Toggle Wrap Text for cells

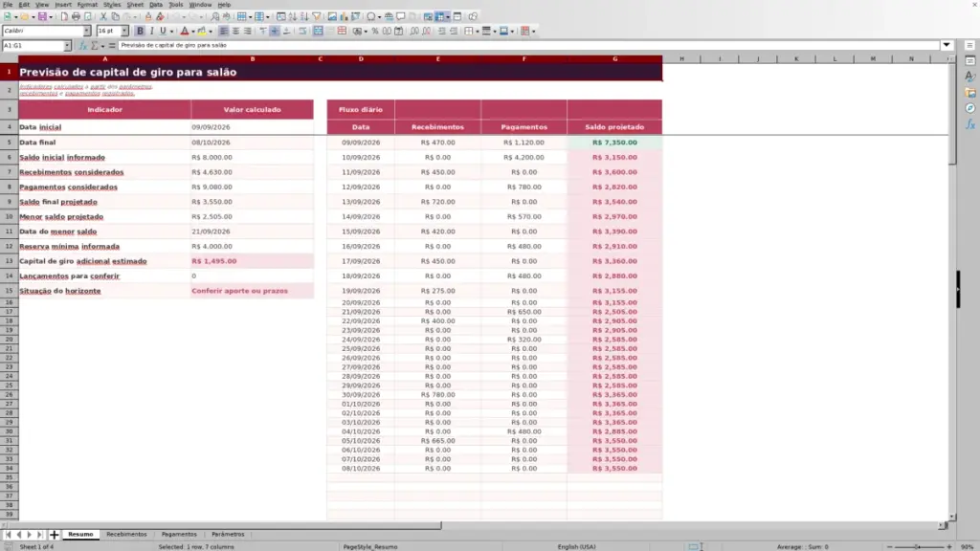pyautogui.click(x=302, y=31)
